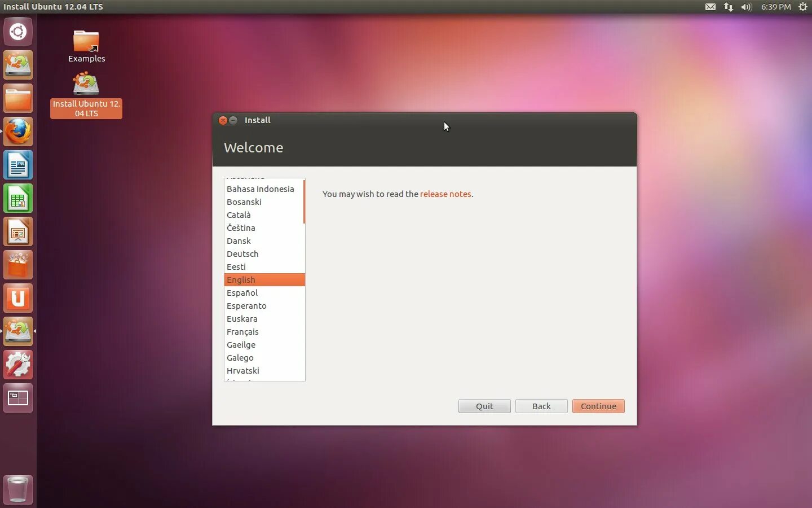
Task: Select Bahasa Indonesia in the language list
Action: click(263, 189)
